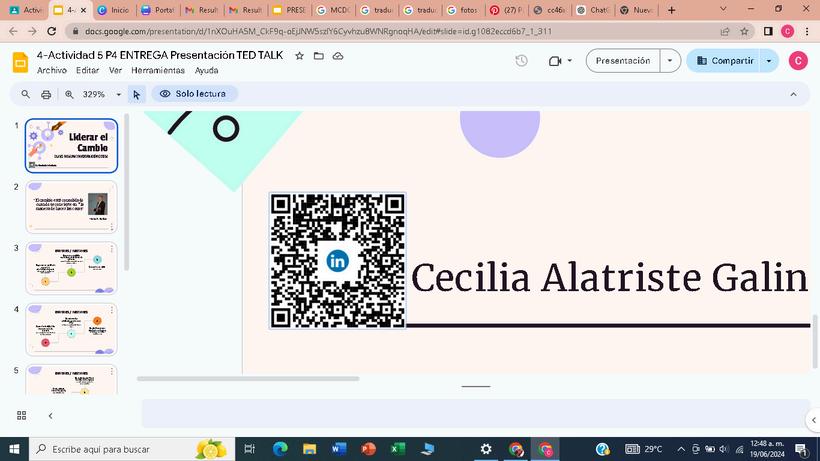The height and width of the screenshot is (461, 820).
Task: Click the video call camera icon
Action: pyautogui.click(x=555, y=61)
